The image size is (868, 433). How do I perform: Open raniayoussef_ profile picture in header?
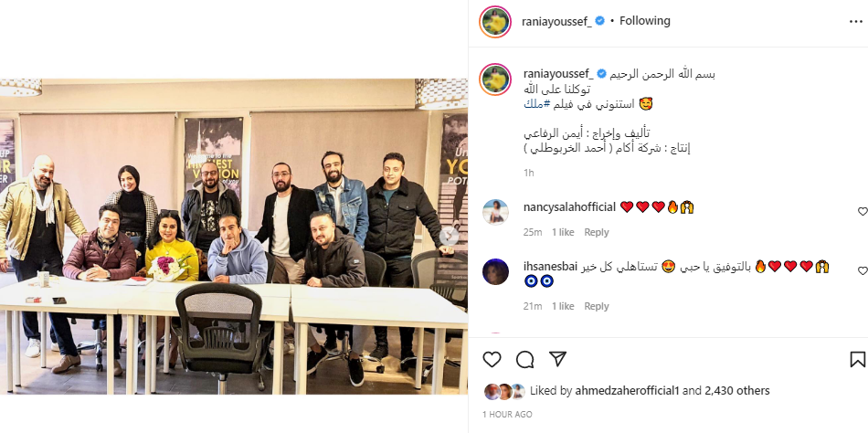click(495, 22)
